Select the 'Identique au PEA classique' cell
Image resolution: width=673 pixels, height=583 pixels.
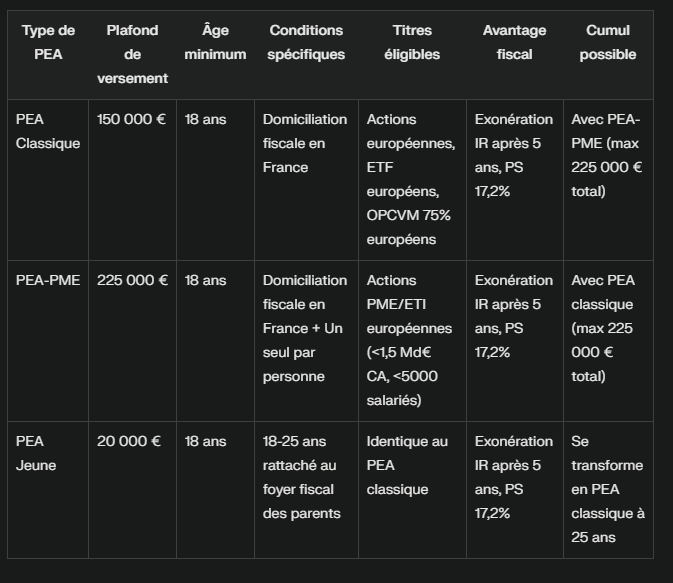[x=412, y=490]
